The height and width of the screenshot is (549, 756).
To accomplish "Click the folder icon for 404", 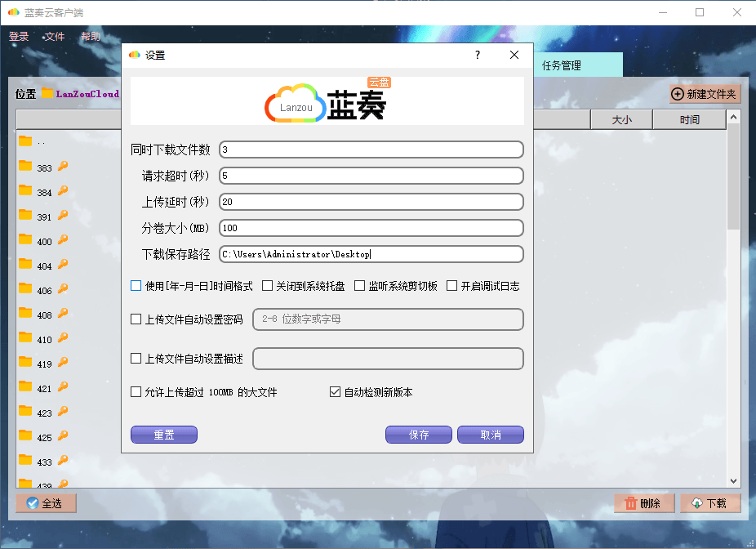I will click(x=25, y=264).
